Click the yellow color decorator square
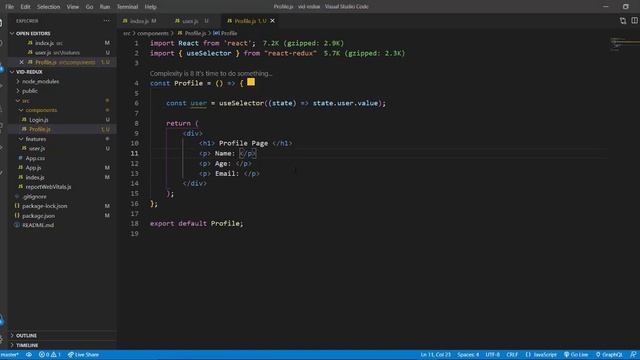The width and height of the screenshot is (640, 360). tap(251, 82)
